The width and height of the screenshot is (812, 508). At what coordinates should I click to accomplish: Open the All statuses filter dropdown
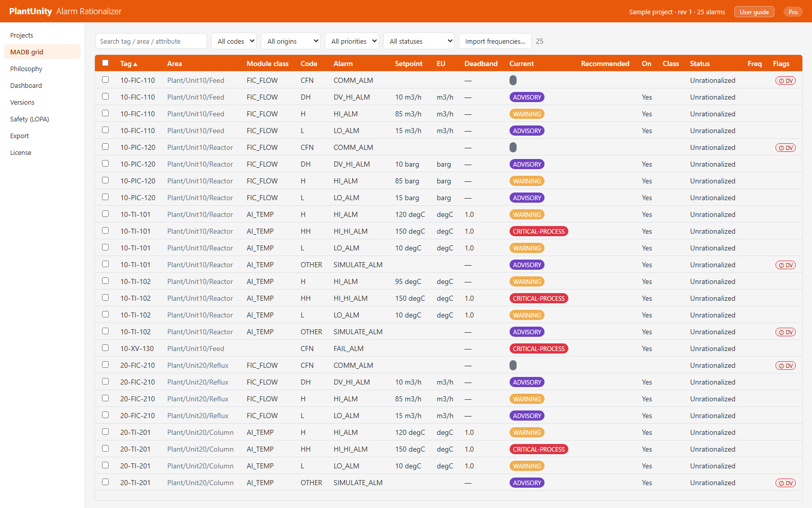pos(419,41)
